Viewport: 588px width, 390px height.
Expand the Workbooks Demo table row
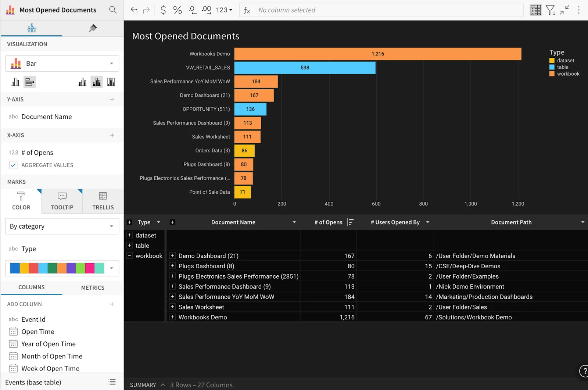(x=172, y=317)
